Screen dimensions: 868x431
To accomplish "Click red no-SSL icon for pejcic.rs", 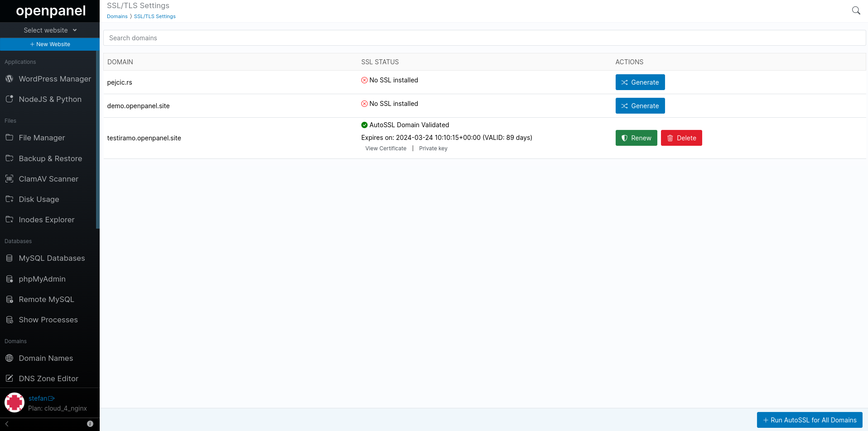I will (364, 80).
